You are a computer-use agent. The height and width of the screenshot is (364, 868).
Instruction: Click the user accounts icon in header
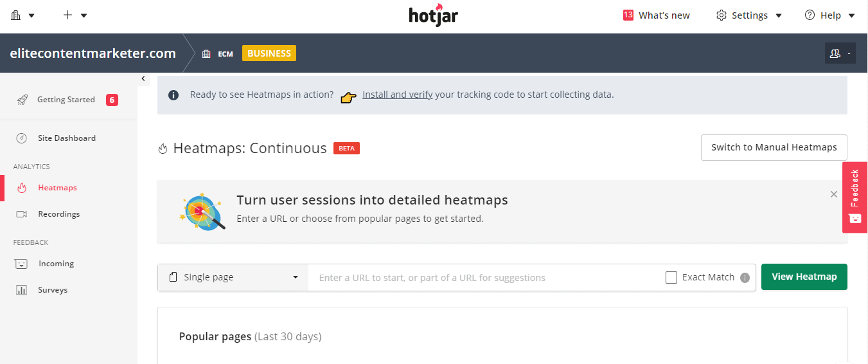coord(840,53)
